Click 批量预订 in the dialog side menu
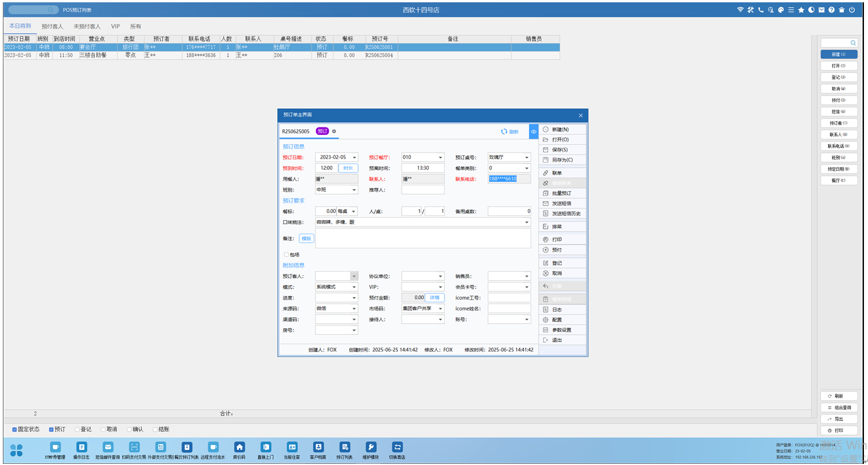Image resolution: width=868 pixels, height=465 pixels. [x=562, y=193]
